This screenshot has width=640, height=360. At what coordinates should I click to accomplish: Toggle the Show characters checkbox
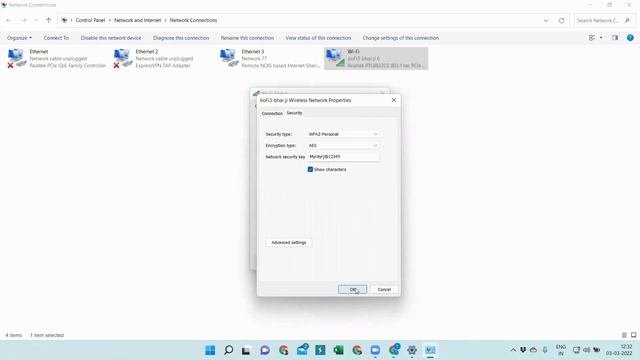(310, 169)
